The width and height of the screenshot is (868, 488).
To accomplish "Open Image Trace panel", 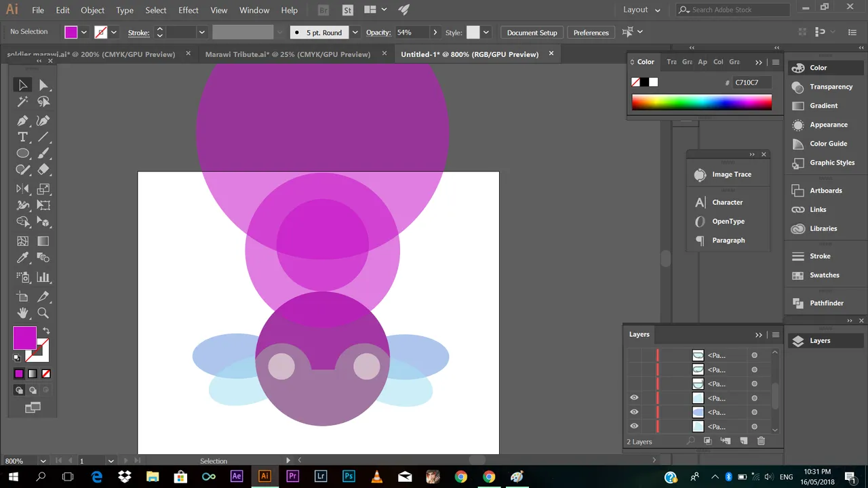I will click(731, 174).
